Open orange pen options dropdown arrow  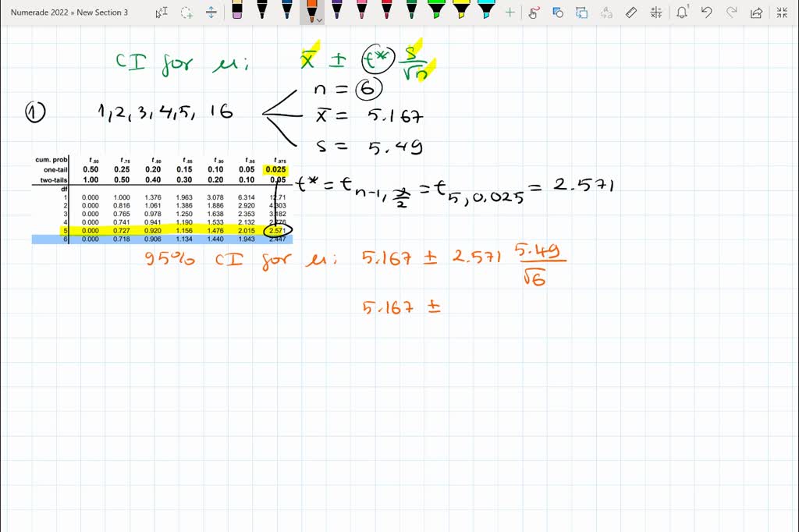pyautogui.click(x=319, y=20)
